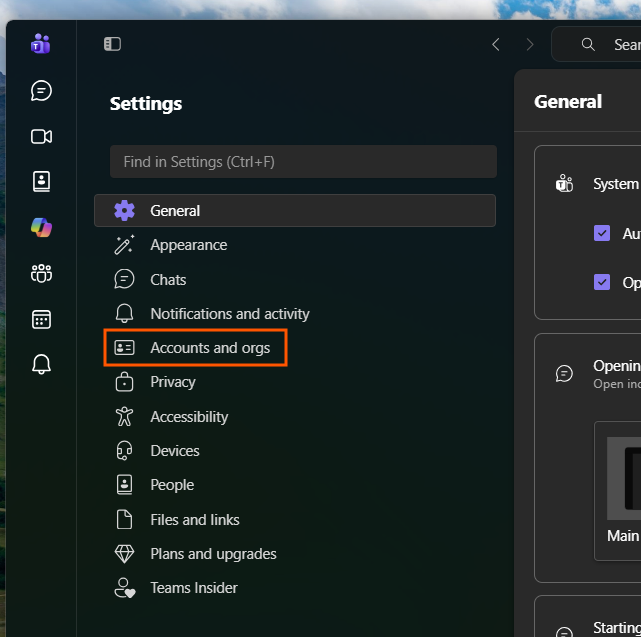Open Activity bell in left rail
The width and height of the screenshot is (641, 637).
point(41,364)
